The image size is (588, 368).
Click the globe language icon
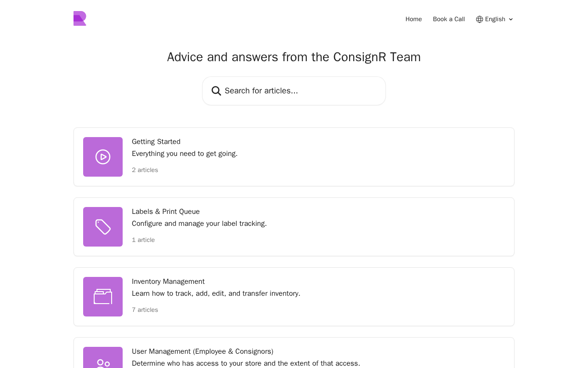480,19
